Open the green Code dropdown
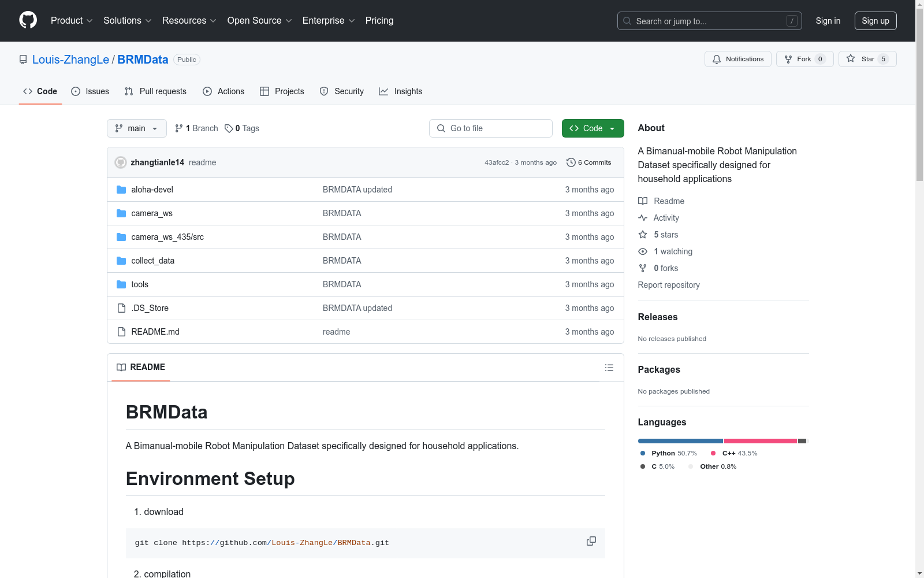The width and height of the screenshot is (924, 578). point(593,128)
